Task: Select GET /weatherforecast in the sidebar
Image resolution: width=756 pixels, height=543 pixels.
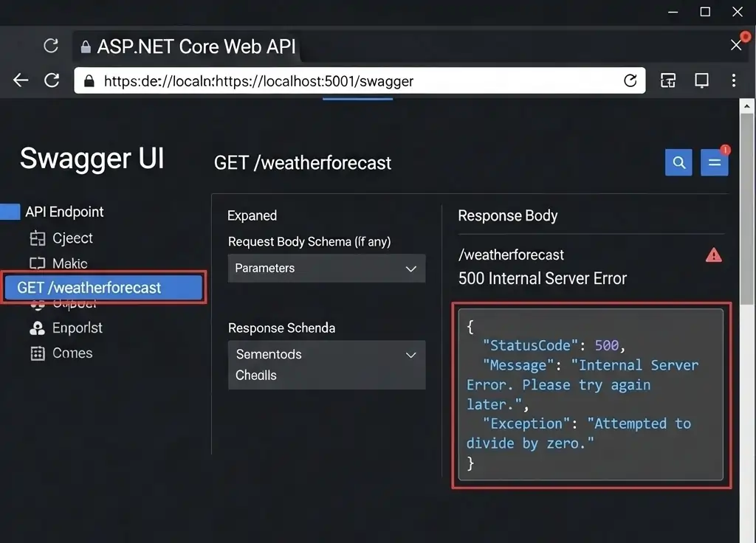Action: [x=103, y=288]
